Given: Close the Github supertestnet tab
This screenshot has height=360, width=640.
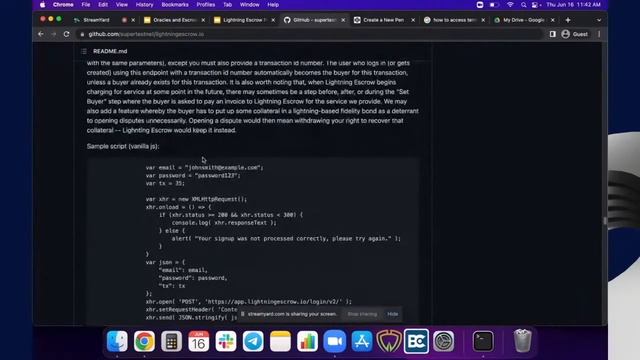Looking at the screenshot, I should [x=343, y=20].
